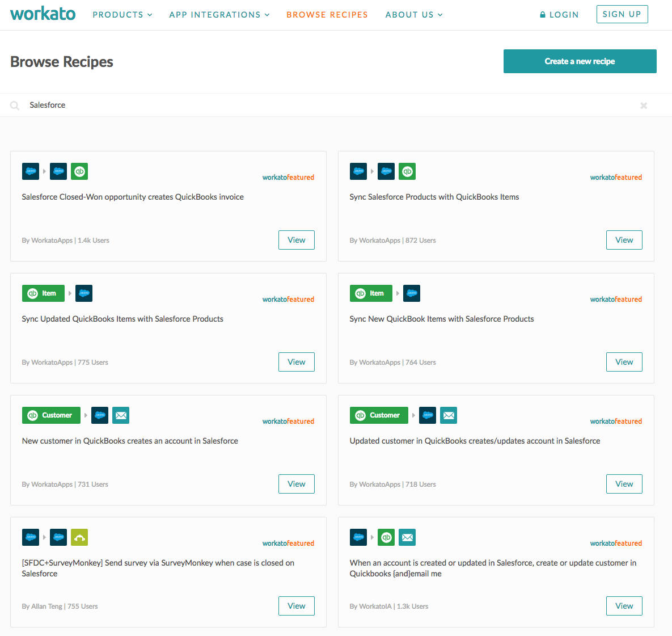672x636 pixels.
Task: Click the lock icon beside Login
Action: [x=543, y=15]
